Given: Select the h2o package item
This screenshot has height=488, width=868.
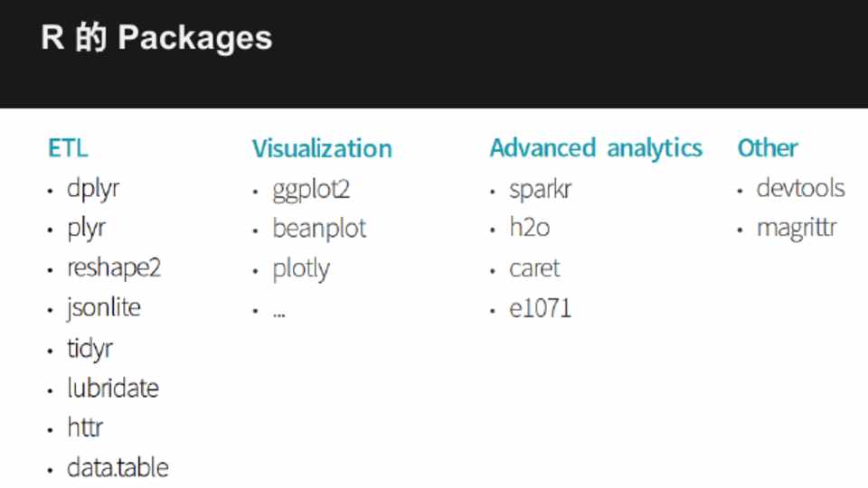Looking at the screenshot, I should 530,229.
